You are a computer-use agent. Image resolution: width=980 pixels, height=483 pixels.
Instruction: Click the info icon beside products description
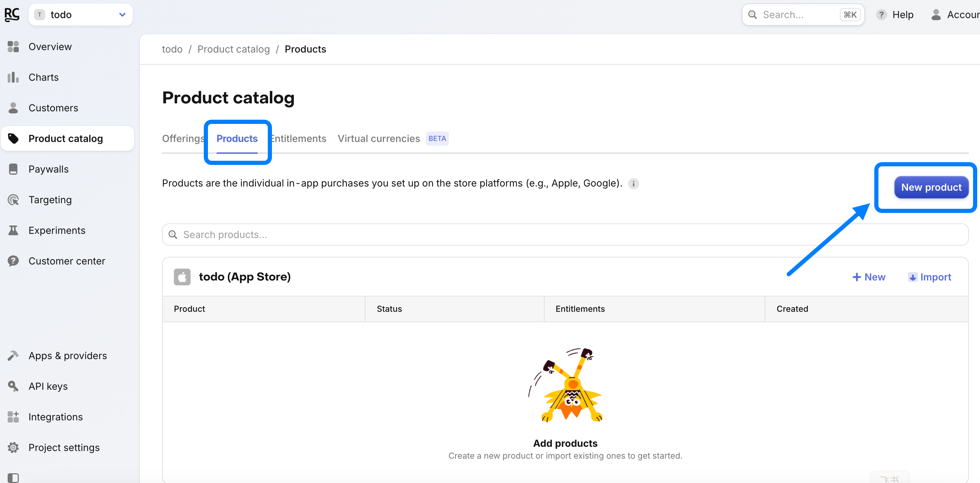pyautogui.click(x=633, y=184)
